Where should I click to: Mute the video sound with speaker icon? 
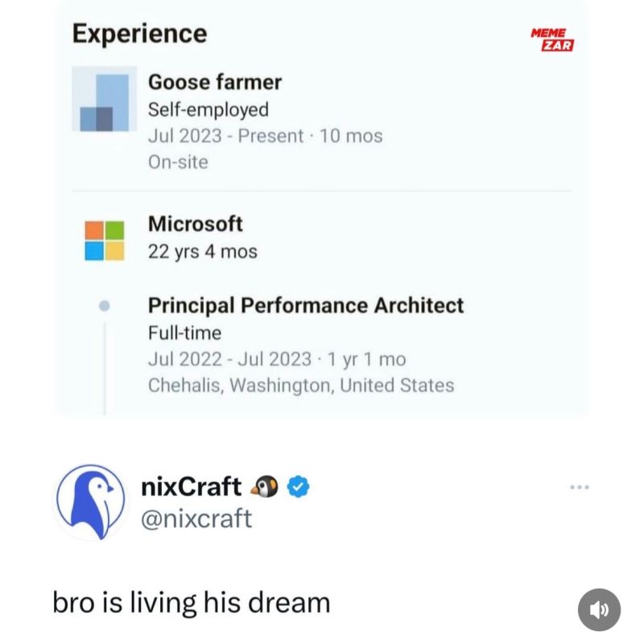(599, 609)
